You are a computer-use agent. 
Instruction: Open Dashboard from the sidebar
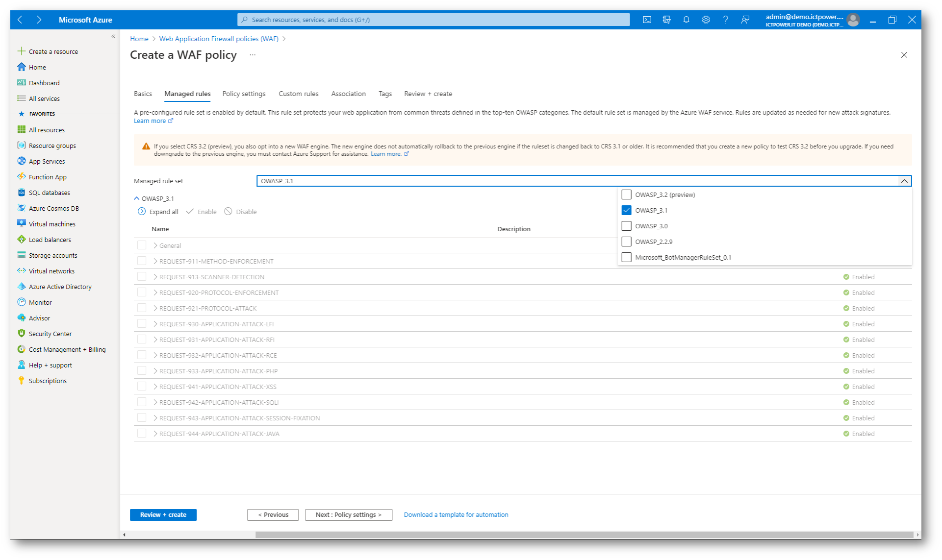(x=44, y=83)
